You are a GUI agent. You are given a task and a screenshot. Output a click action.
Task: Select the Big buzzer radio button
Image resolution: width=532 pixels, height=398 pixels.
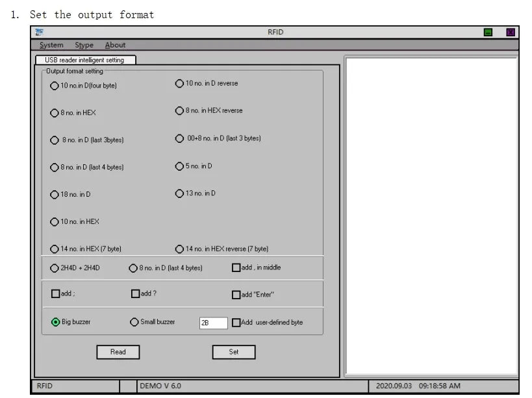(x=55, y=322)
